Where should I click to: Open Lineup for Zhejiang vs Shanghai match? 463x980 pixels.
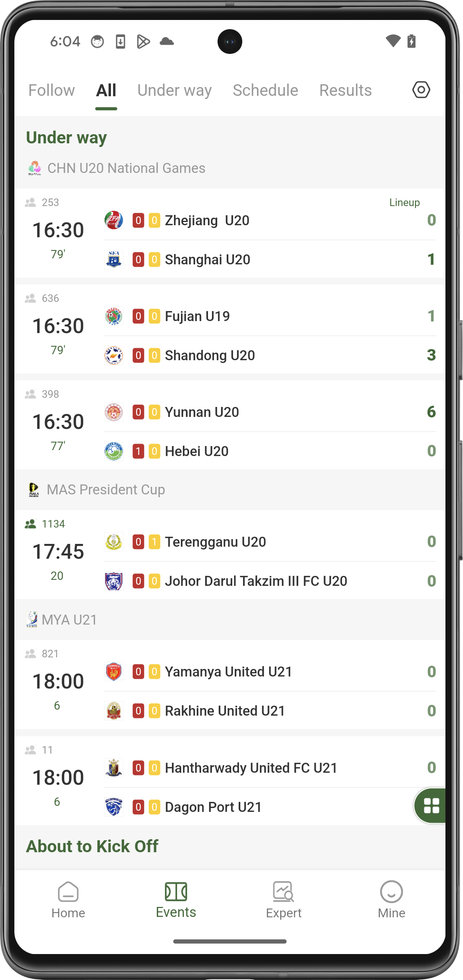pos(404,202)
